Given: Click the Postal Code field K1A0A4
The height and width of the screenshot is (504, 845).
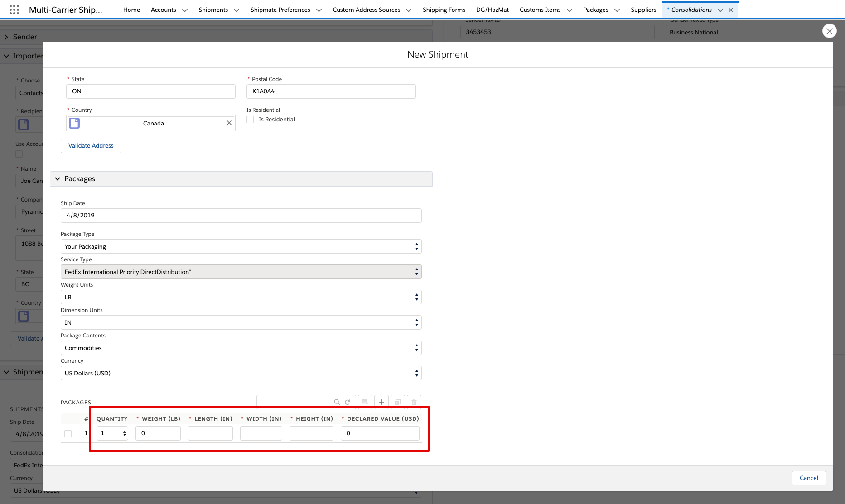Looking at the screenshot, I should 331,91.
